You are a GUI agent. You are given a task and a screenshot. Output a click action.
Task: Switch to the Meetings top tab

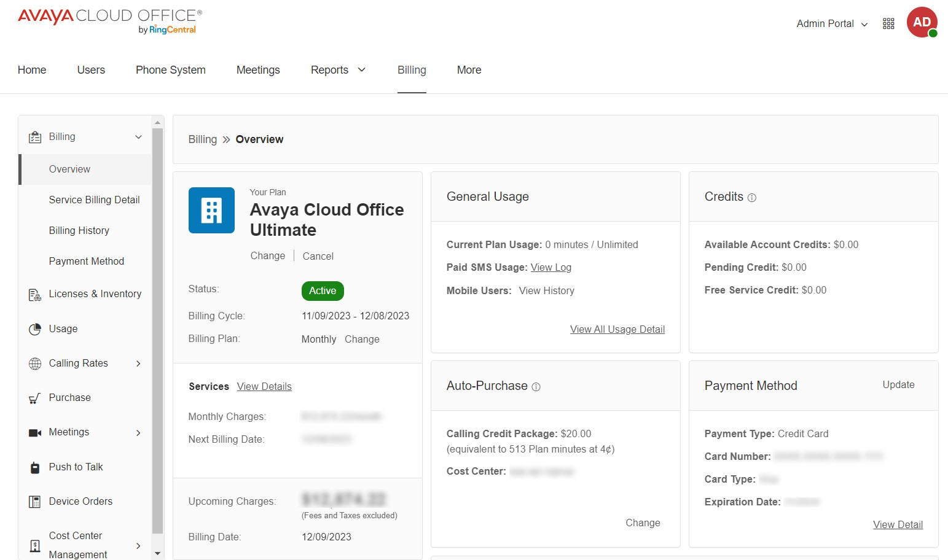click(258, 70)
